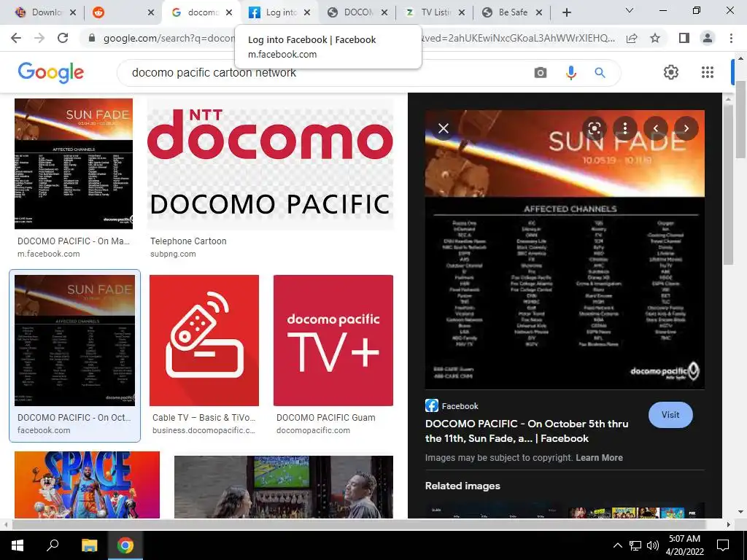Open the Cable TV Basic & TiVo remote image
This screenshot has height=560, width=747.
coord(204,340)
